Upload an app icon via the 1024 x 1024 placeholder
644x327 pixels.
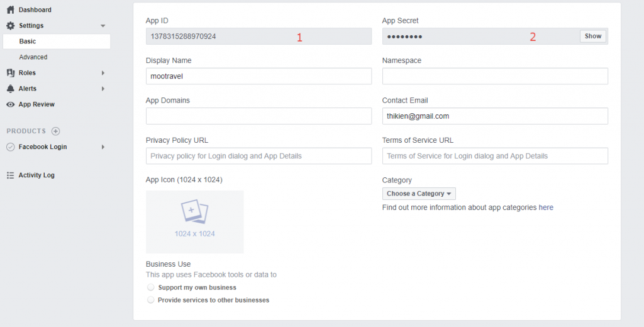click(x=195, y=222)
